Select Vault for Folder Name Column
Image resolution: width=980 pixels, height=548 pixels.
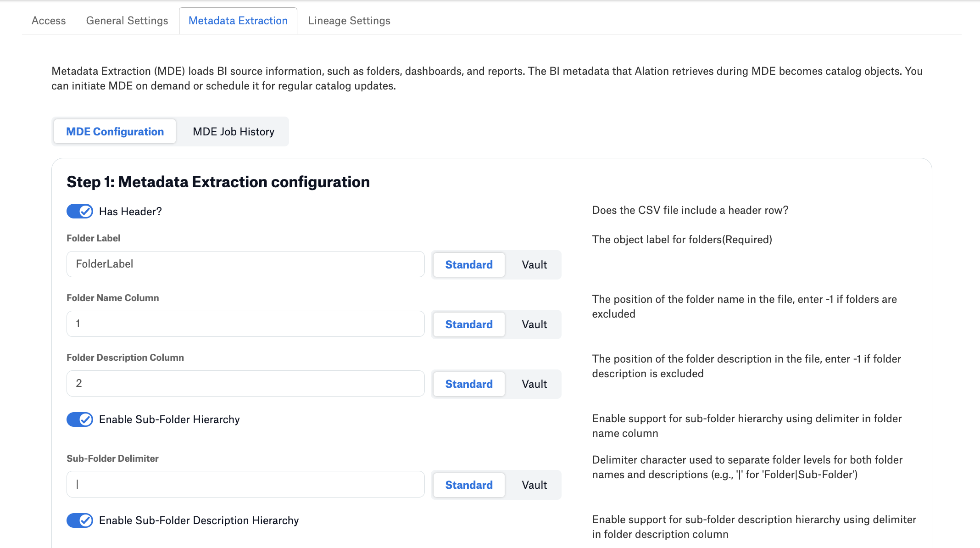(x=534, y=324)
